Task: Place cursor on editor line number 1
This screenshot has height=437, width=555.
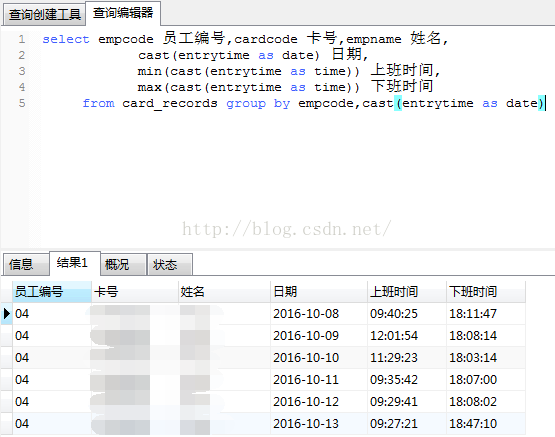Action: 22,39
